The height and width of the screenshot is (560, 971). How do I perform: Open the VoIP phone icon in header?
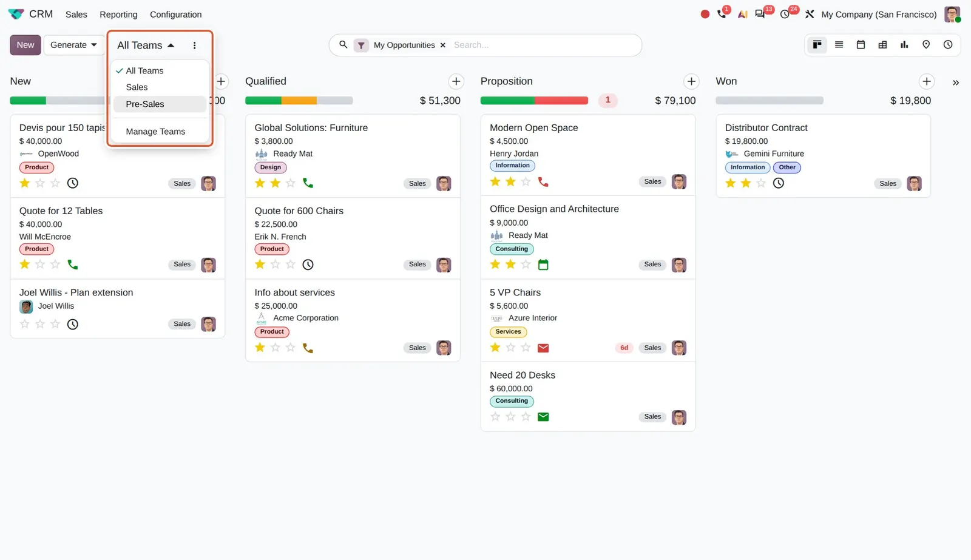click(x=722, y=14)
